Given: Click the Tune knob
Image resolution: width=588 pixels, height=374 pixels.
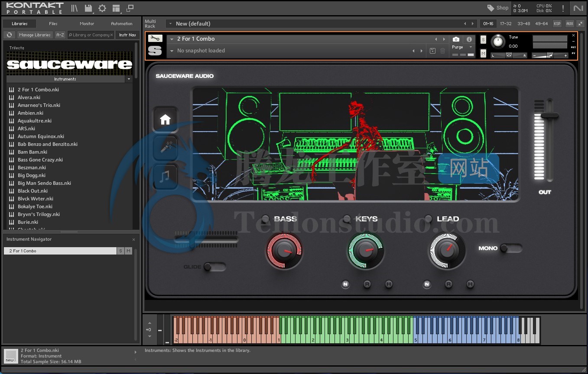Looking at the screenshot, I should 498,42.
